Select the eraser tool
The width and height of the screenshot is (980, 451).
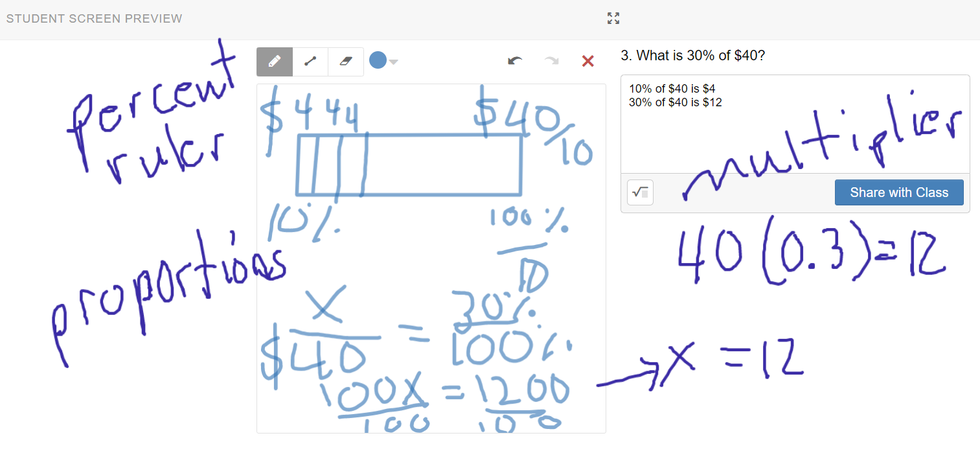coord(345,60)
